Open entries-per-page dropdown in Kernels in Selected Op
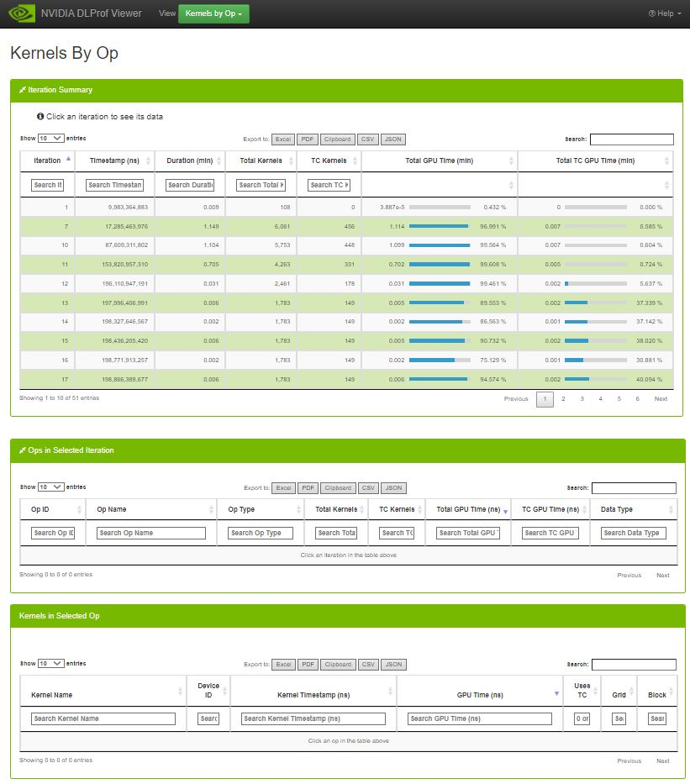The width and height of the screenshot is (690, 784). click(x=50, y=664)
